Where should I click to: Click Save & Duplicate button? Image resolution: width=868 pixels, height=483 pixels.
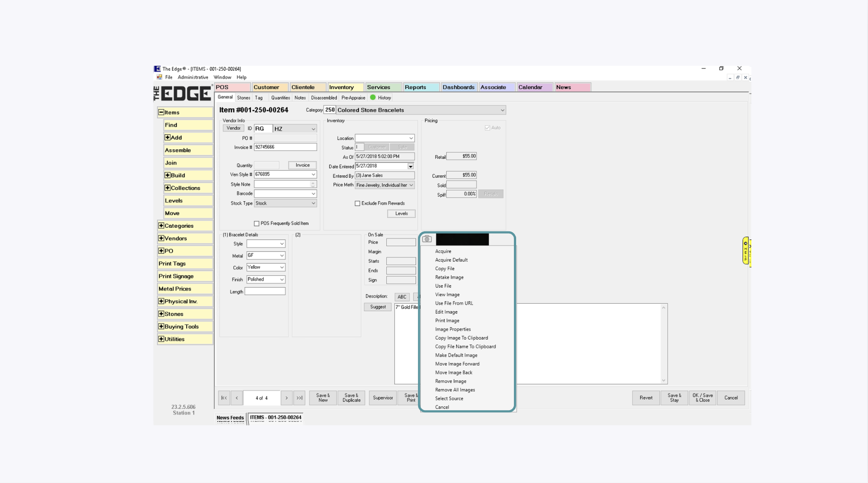351,398
